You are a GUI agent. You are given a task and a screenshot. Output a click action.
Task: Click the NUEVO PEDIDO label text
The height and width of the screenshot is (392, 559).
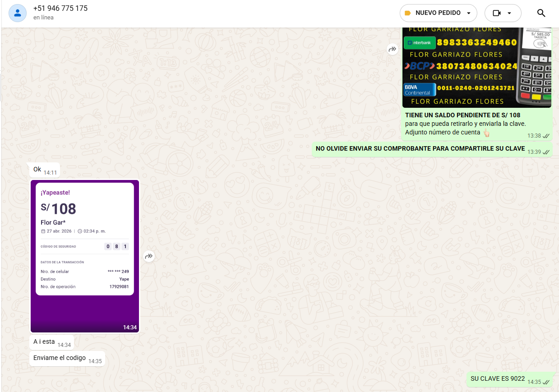point(438,13)
